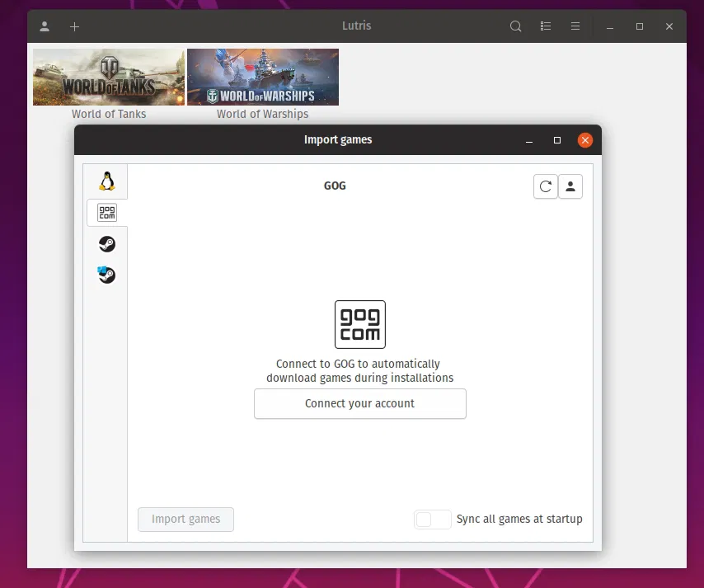
Task: Click the World of Tanks title label
Action: (109, 114)
